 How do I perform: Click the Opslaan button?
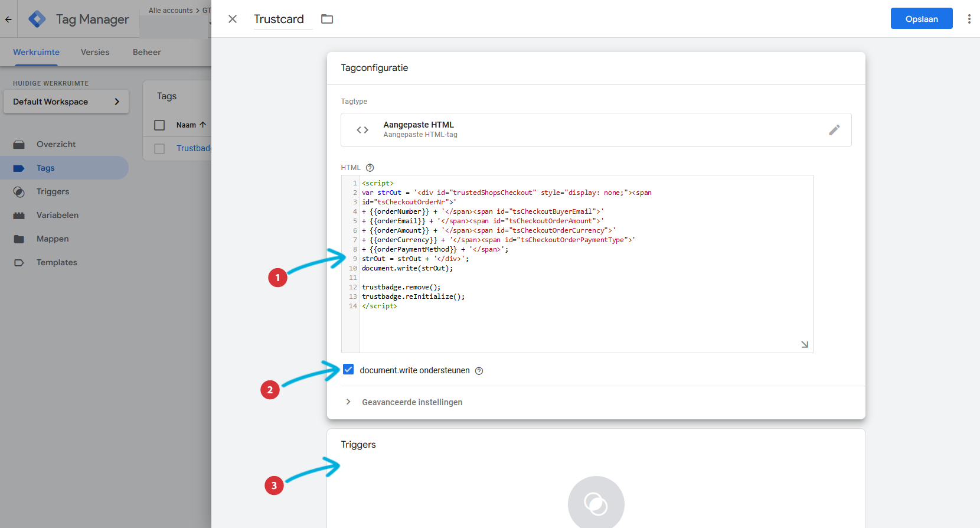(x=922, y=19)
